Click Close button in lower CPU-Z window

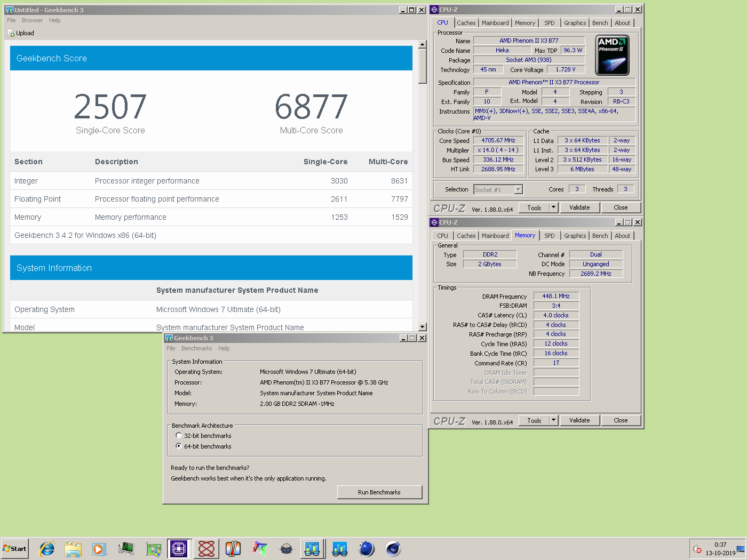(621, 420)
